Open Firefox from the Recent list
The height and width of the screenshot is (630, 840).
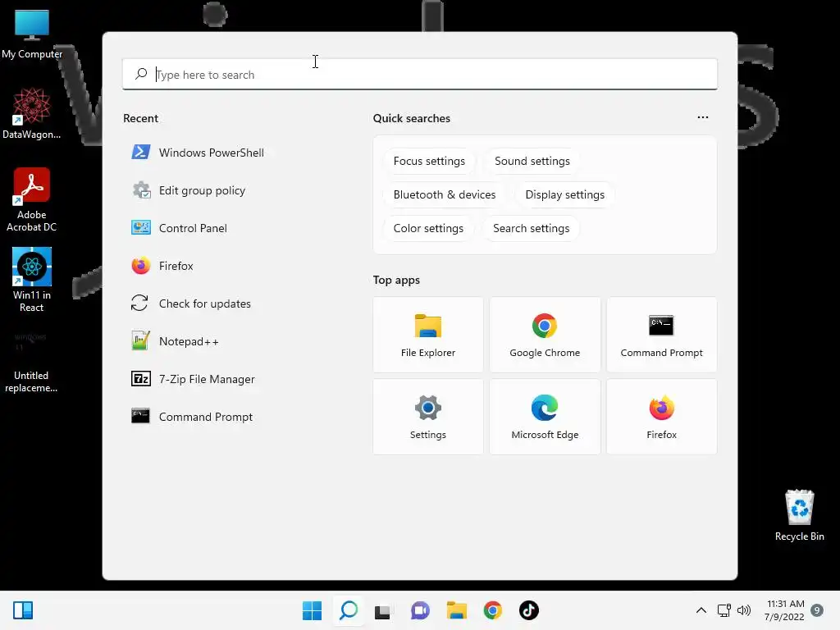point(162,266)
